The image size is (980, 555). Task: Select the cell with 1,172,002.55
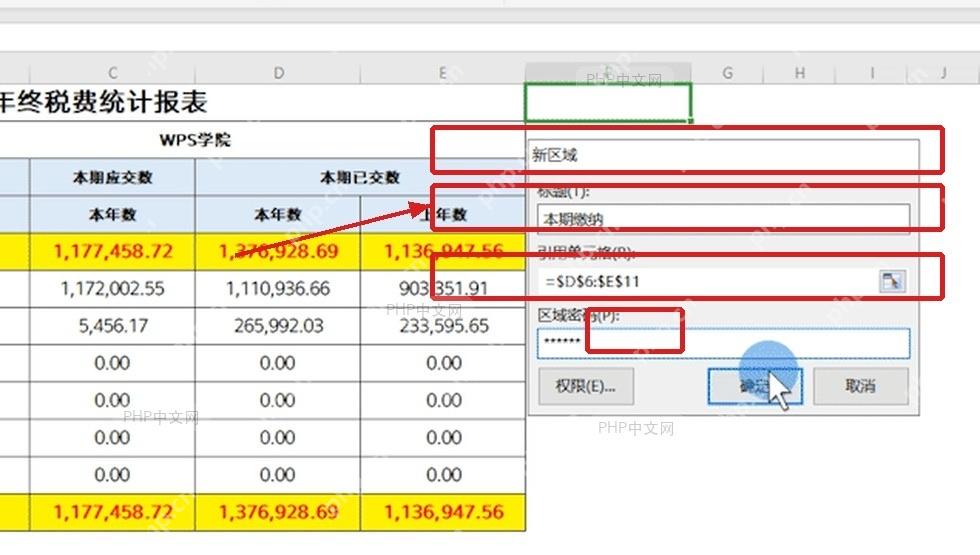pyautogui.click(x=112, y=289)
